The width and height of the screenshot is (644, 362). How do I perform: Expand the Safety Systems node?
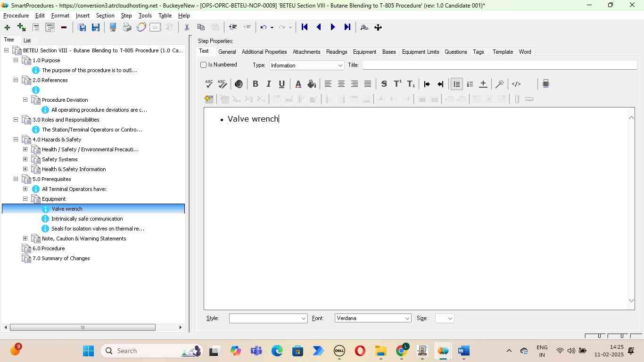pyautogui.click(x=25, y=159)
